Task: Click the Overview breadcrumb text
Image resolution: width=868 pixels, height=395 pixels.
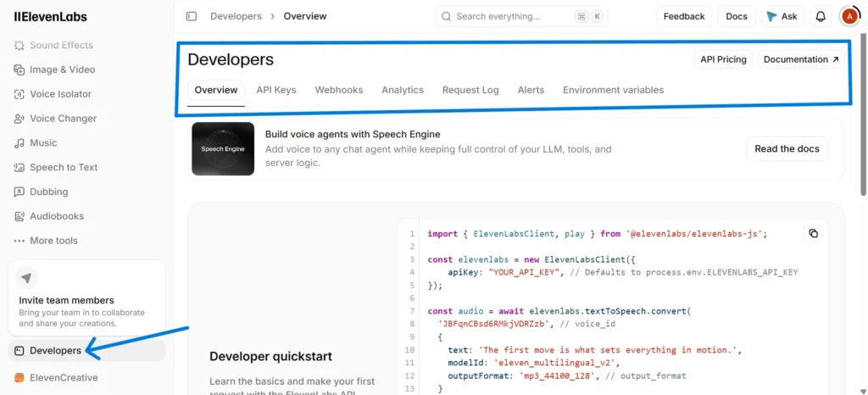Action: pyautogui.click(x=305, y=17)
